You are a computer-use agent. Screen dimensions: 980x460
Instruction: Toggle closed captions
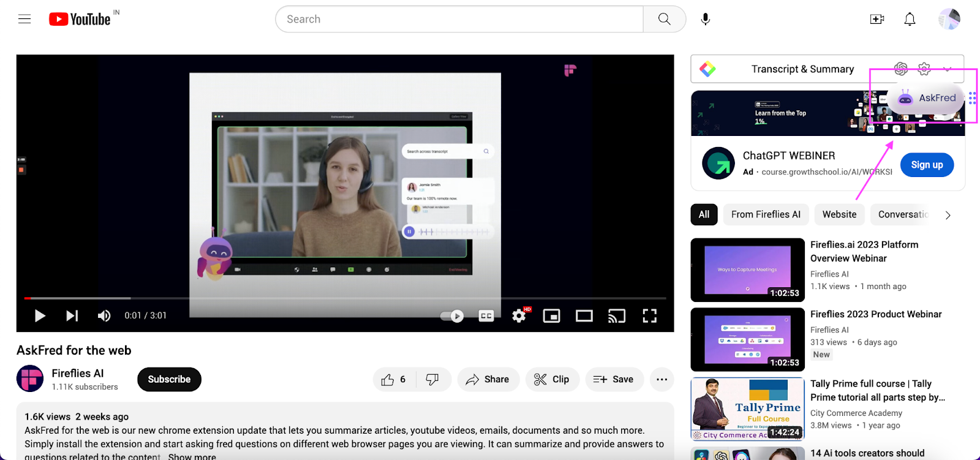point(486,316)
